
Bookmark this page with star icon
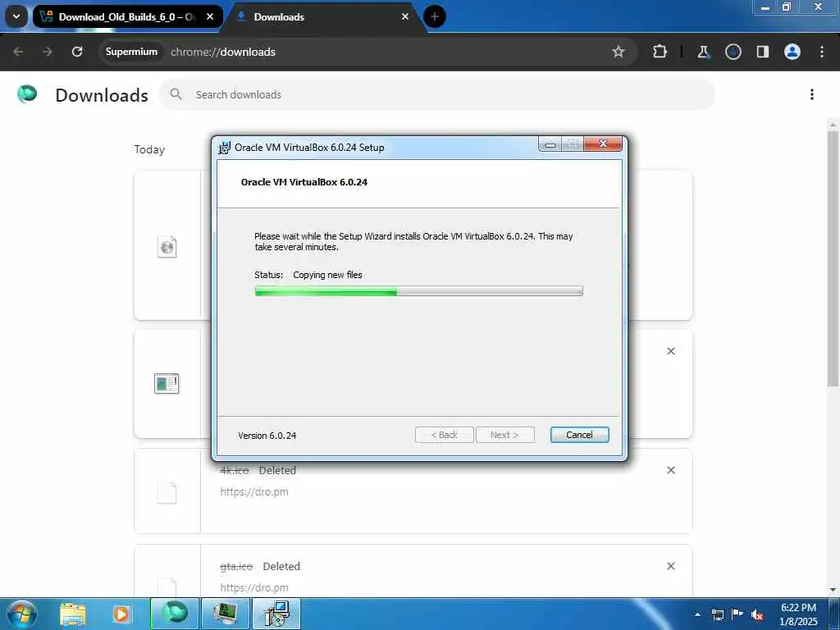(x=619, y=52)
